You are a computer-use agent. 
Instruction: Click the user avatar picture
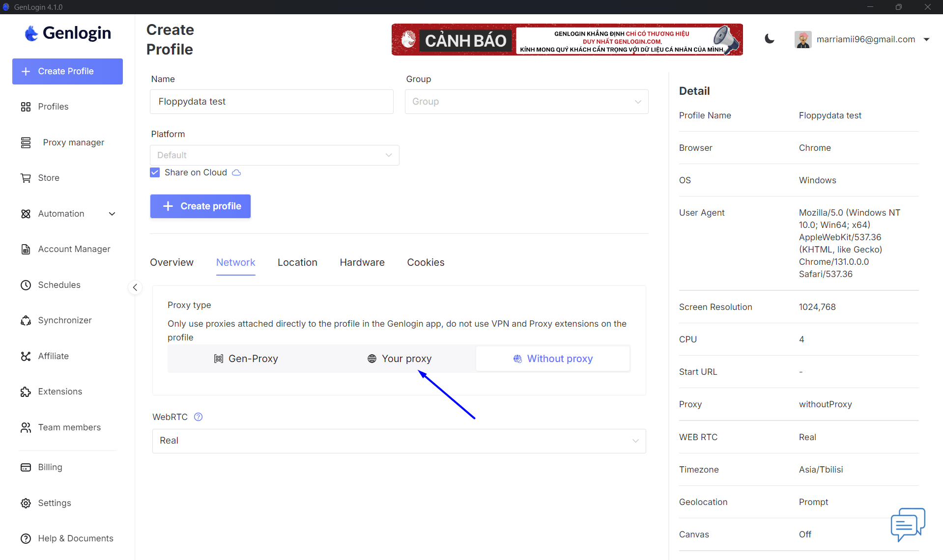click(803, 39)
